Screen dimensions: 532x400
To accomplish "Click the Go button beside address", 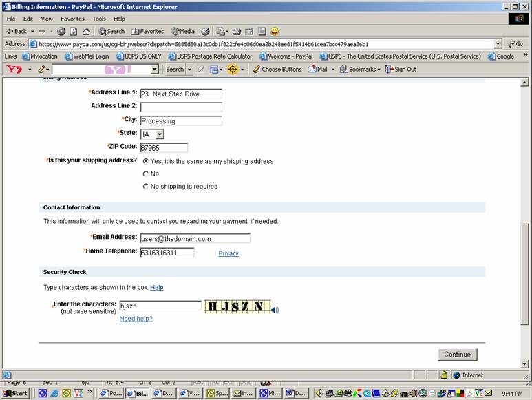I will coord(515,44).
